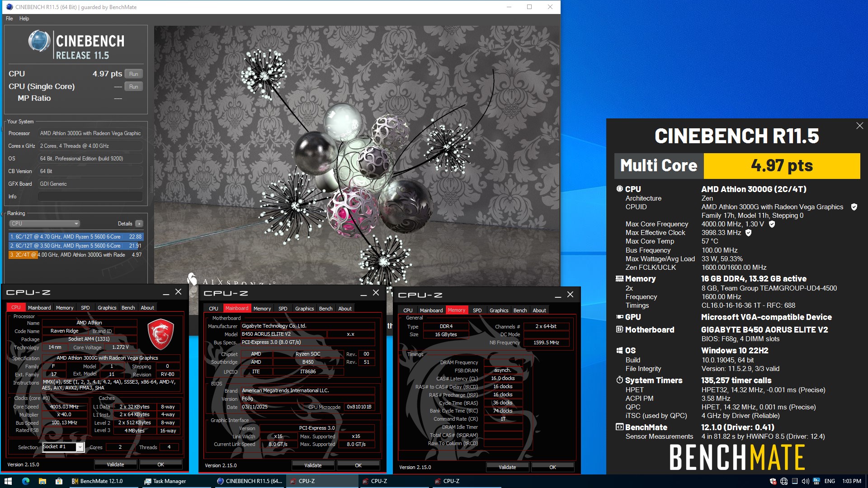Click the panel divider grip in Cinebench
Viewport: 868px width, 488px height.
[x=151, y=179]
